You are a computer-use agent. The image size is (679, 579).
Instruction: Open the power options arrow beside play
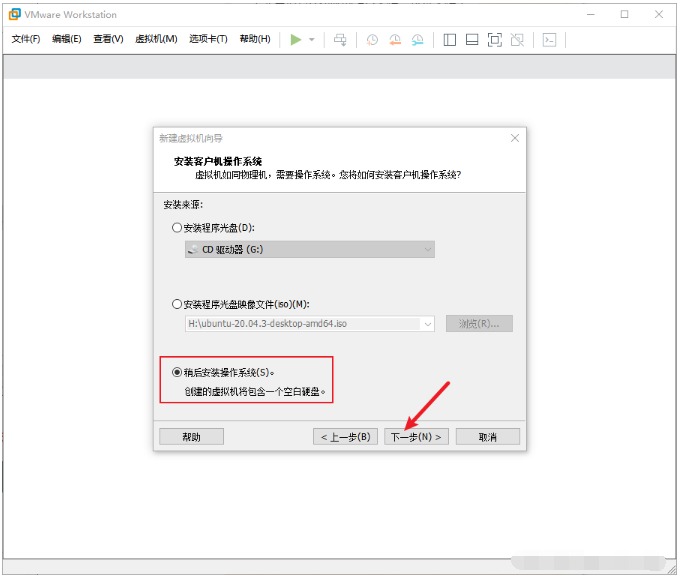point(312,40)
